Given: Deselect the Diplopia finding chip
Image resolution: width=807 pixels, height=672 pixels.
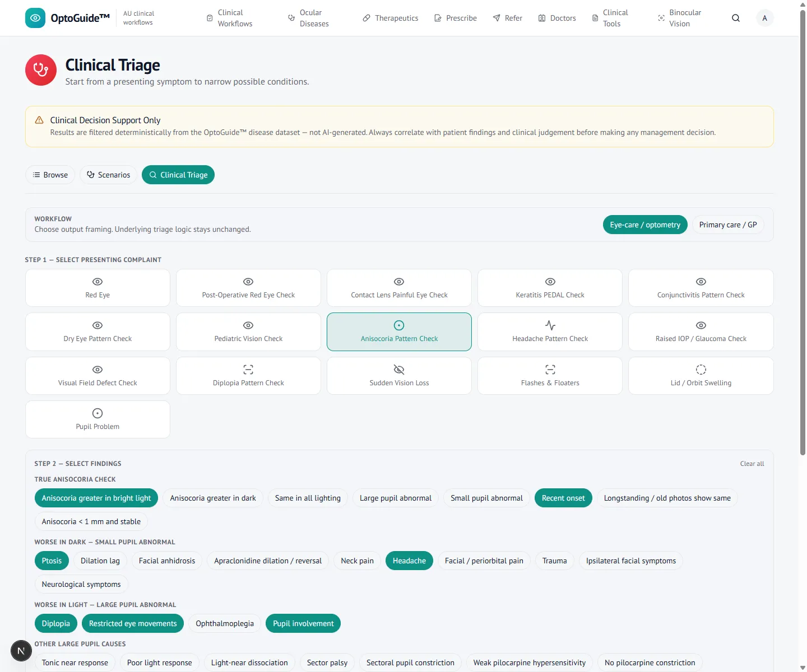Looking at the screenshot, I should click(x=56, y=623).
